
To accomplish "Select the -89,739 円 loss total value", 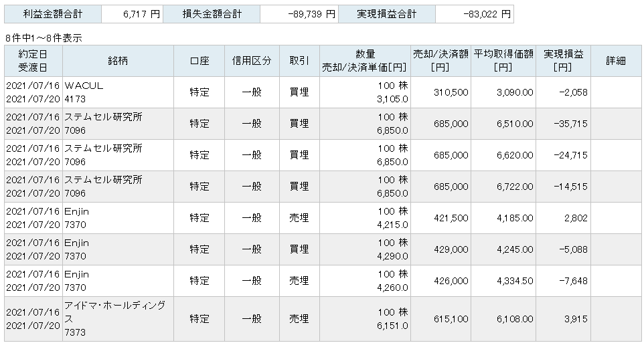I will tap(312, 14).
